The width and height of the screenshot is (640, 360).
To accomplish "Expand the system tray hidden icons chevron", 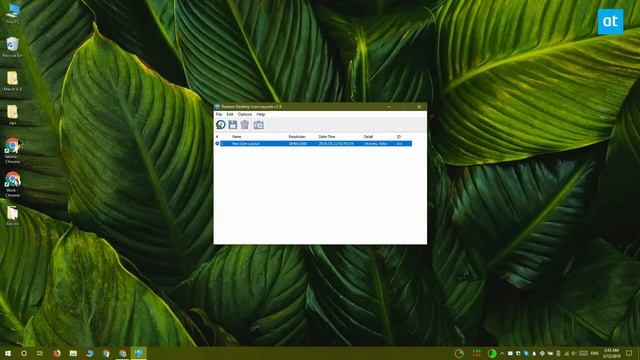I will pyautogui.click(x=502, y=353).
